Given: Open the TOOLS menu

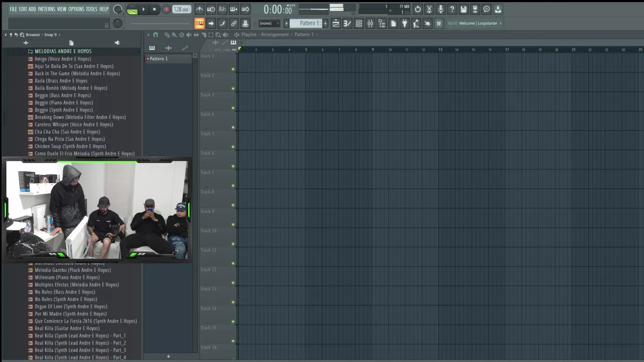Looking at the screenshot, I should [x=92, y=9].
